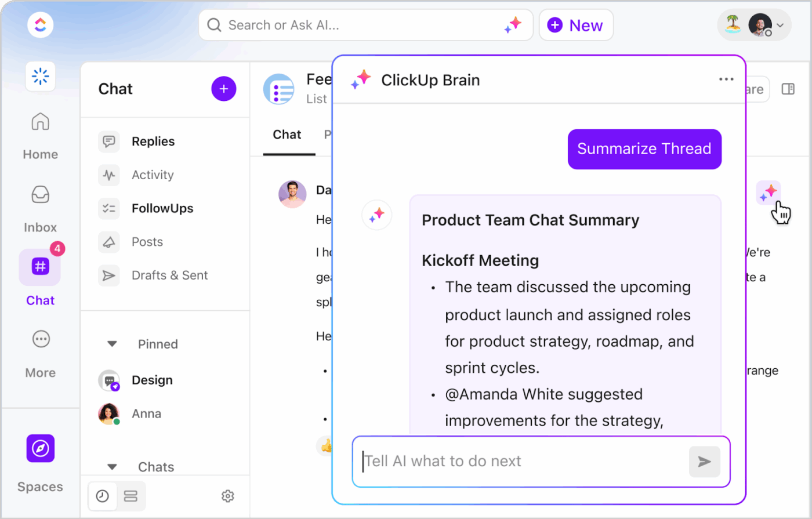
Task: Expand the dropdown arrow beside profile avatar
Action: click(x=780, y=25)
